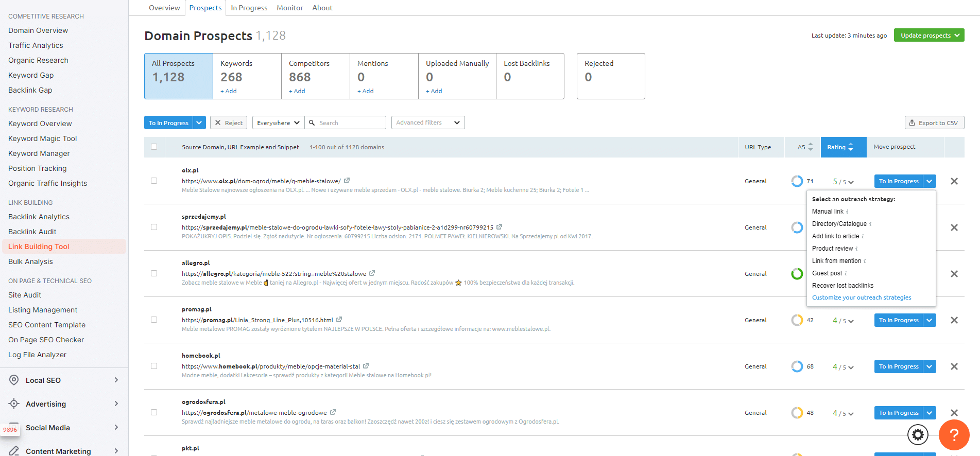Open sprzedajemy.pl URL external link icon
The height and width of the screenshot is (456, 980).
coord(500,227)
